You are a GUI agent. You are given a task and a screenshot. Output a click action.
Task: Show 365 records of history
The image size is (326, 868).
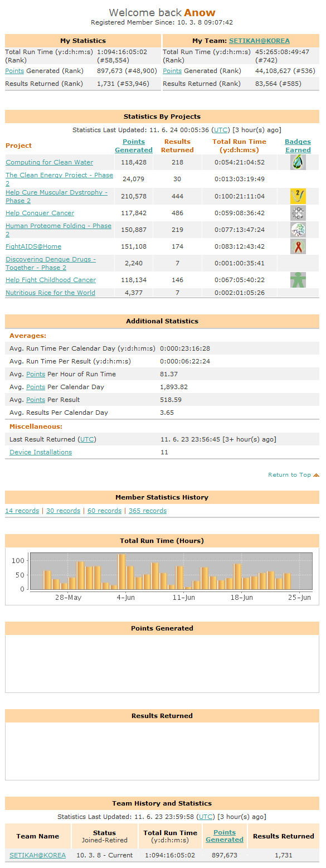point(148,511)
